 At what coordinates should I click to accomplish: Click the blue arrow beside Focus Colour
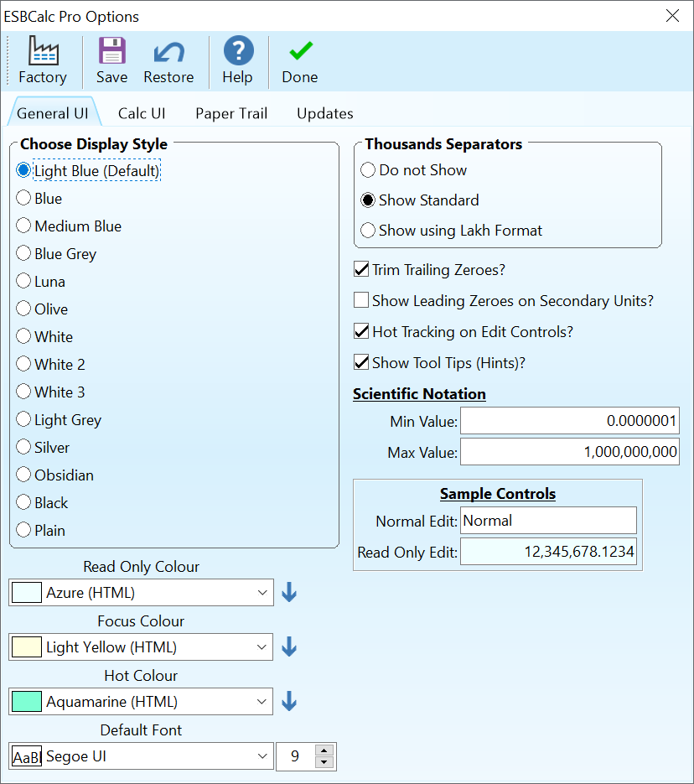tap(289, 646)
